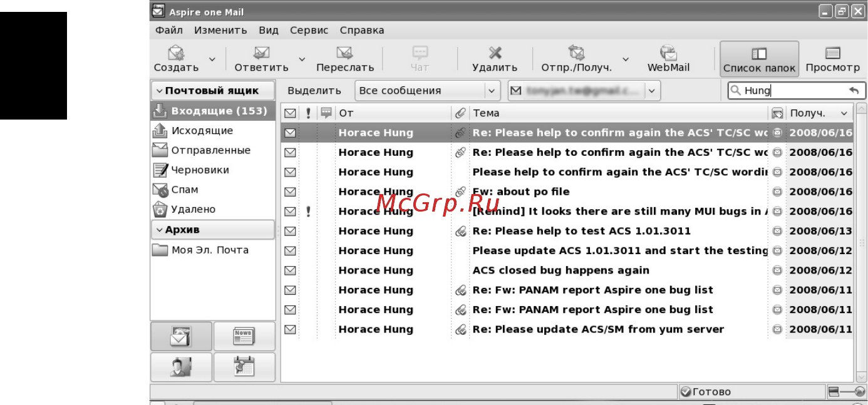Select the first selected 'Re: Please help to confirm' message
The width and height of the screenshot is (868, 405).
(x=567, y=133)
